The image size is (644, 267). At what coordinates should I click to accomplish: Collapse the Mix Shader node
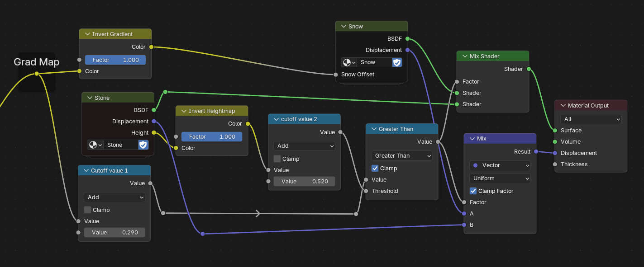pos(464,56)
